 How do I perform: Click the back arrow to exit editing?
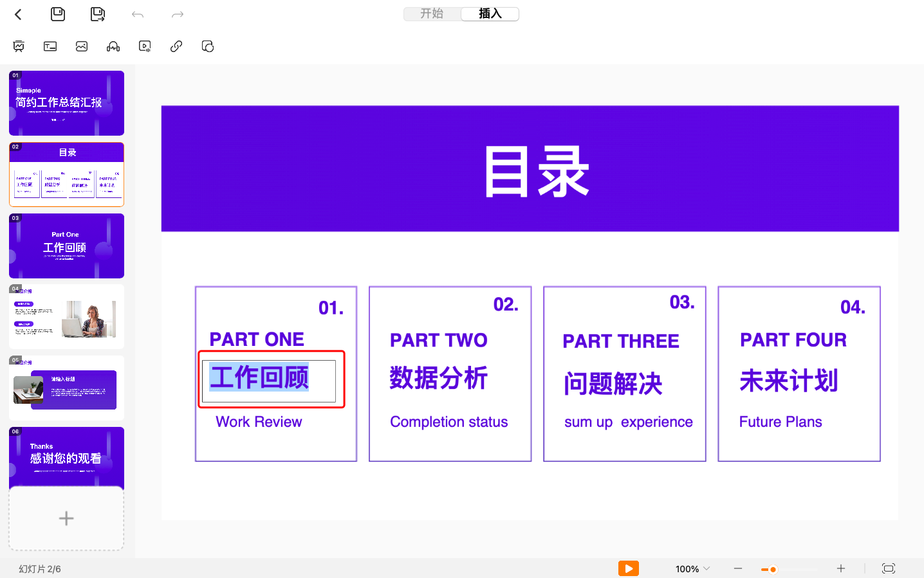tap(17, 14)
